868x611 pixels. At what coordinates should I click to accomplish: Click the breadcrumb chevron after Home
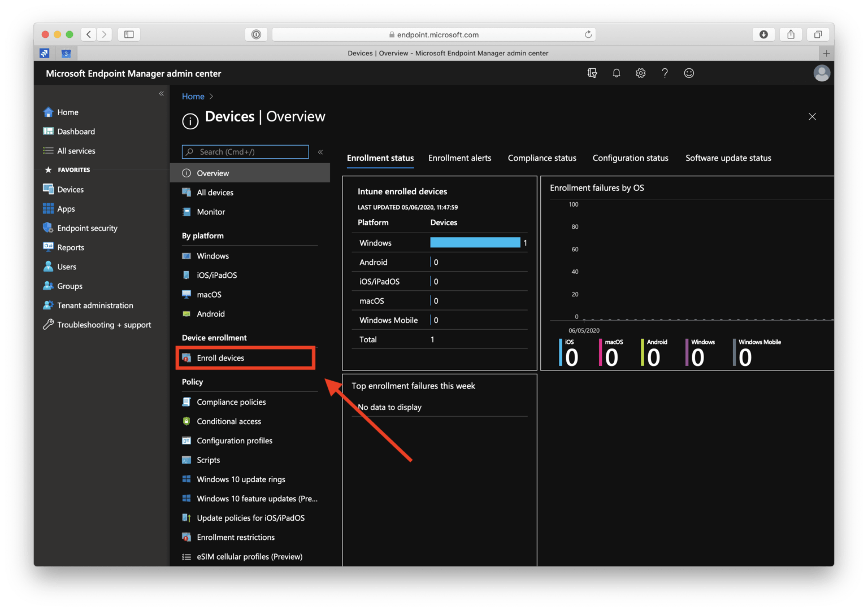[211, 97]
